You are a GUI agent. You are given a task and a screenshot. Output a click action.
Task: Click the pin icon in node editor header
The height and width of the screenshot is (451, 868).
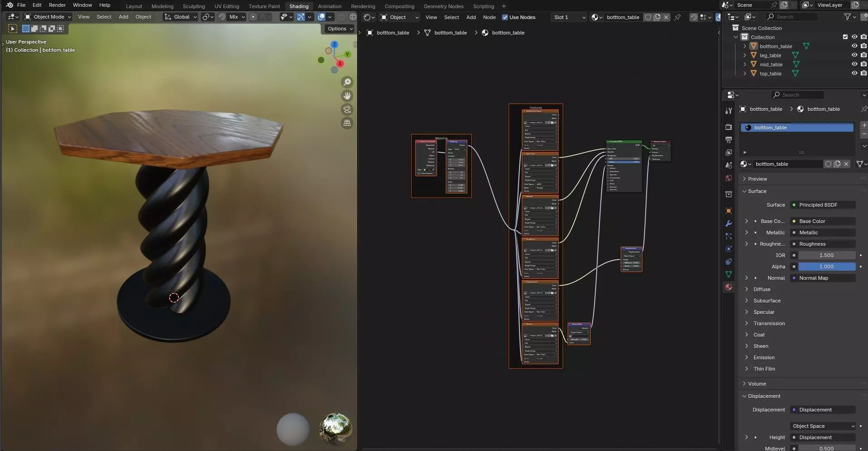tap(677, 17)
